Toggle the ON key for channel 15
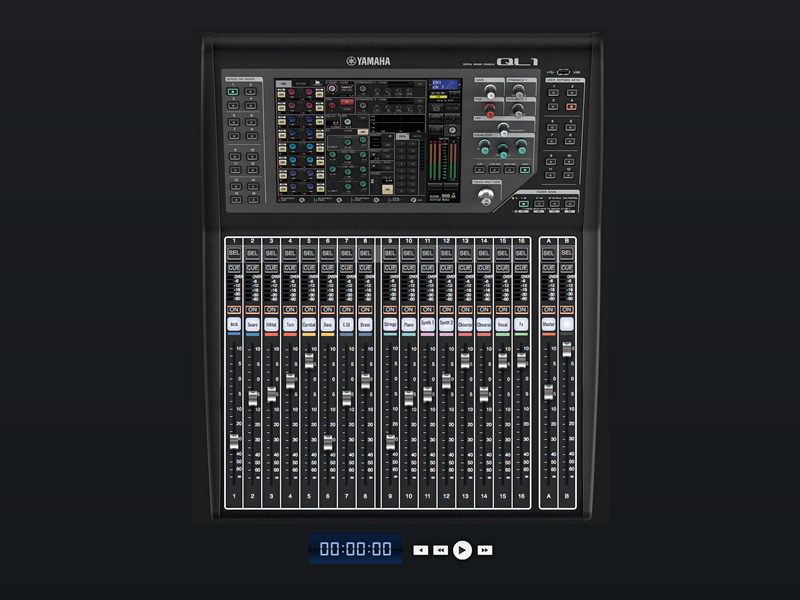 [x=503, y=310]
